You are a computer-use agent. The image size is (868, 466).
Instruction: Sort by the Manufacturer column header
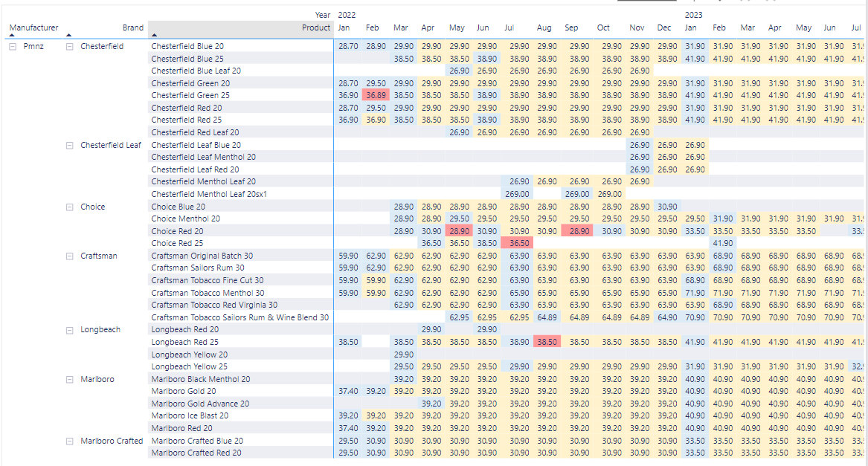click(x=33, y=27)
